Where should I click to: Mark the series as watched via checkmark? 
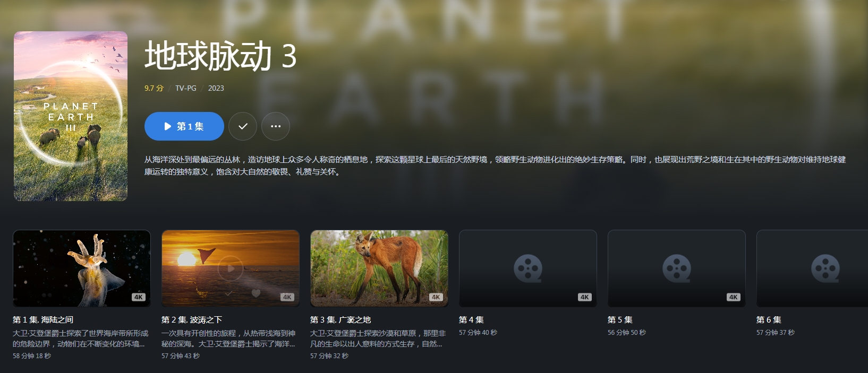(243, 126)
